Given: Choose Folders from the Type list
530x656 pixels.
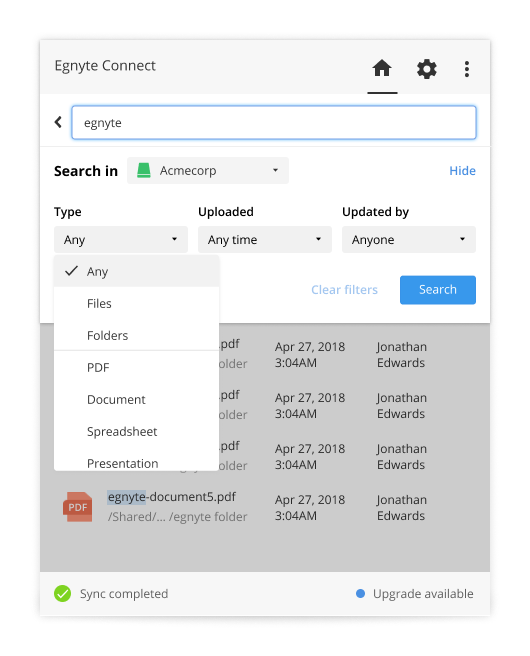Looking at the screenshot, I should [136, 335].
